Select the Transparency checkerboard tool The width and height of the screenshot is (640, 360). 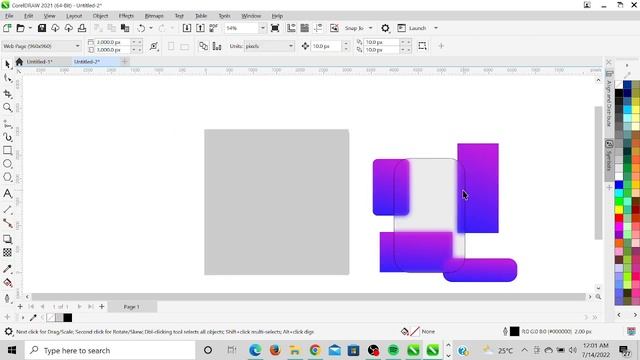tap(7, 253)
